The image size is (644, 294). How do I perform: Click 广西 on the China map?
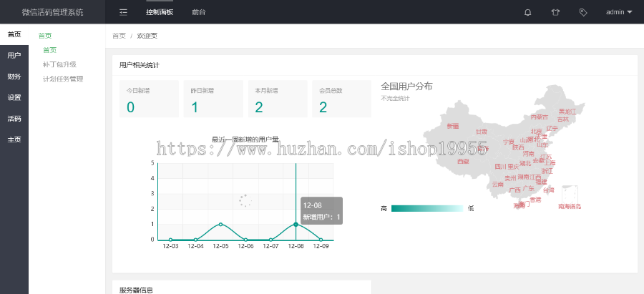514,190
